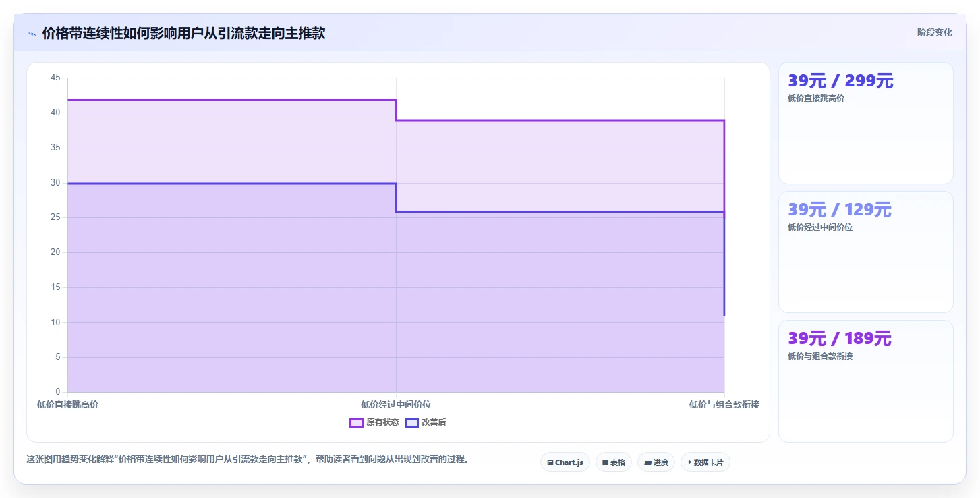This screenshot has height=498, width=980.
Task: Click the 低价经过中间价位 x-axis label
Action: pos(396,405)
